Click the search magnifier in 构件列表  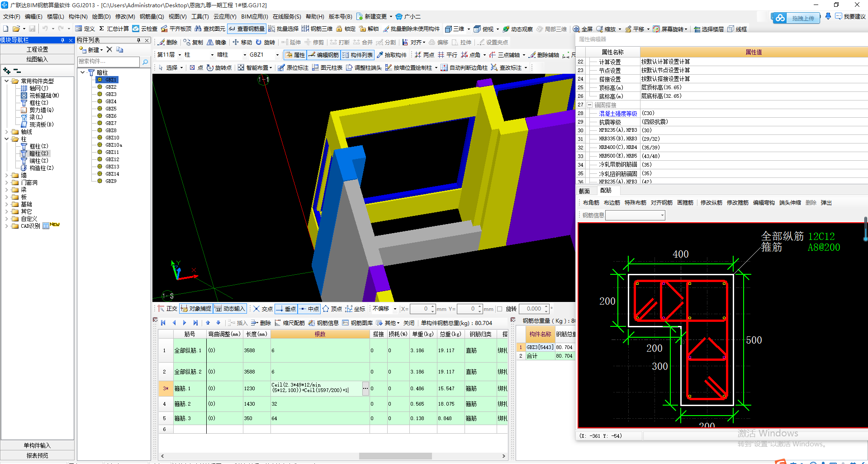tap(145, 62)
